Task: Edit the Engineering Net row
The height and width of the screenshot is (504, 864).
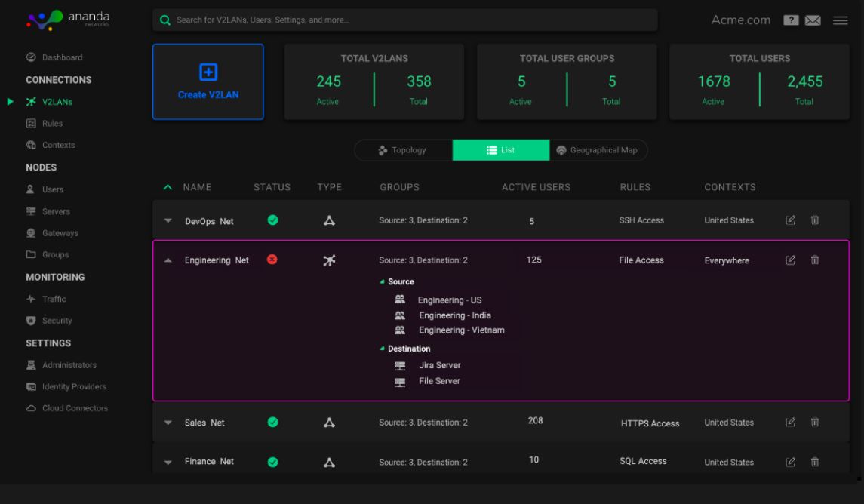Action: 790,260
